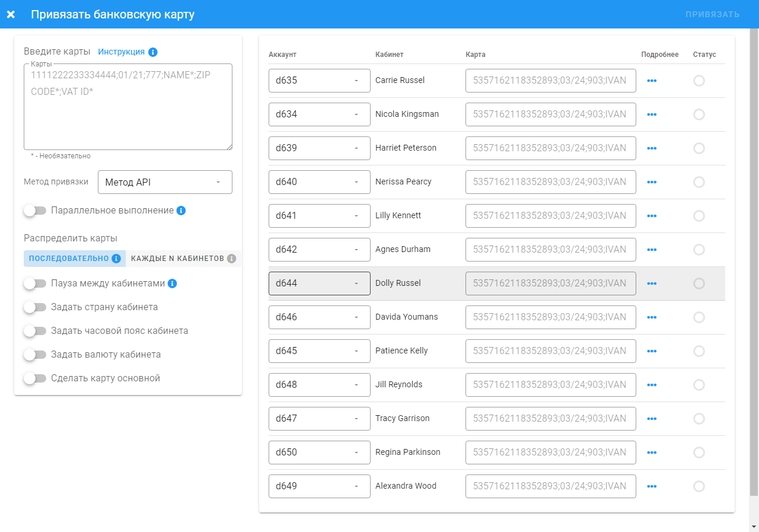This screenshot has width=759, height=532.
Task: Select the Каждые N кабинетов tab
Action: pyautogui.click(x=184, y=259)
